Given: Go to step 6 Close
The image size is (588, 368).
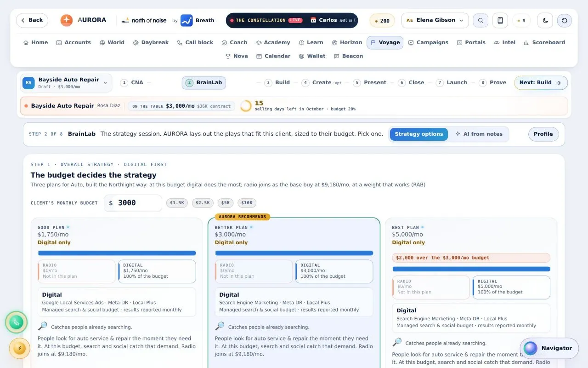Looking at the screenshot, I should point(411,83).
